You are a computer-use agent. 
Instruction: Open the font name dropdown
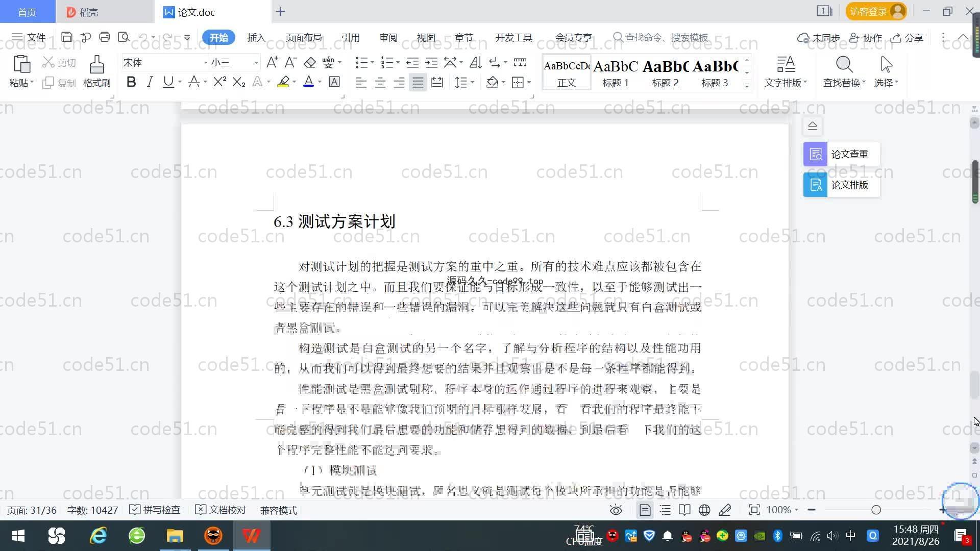point(206,63)
